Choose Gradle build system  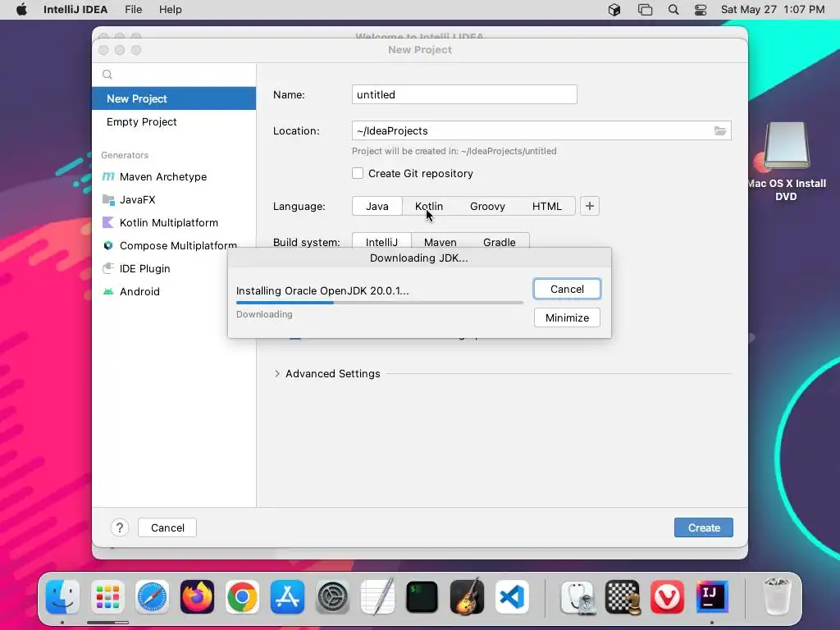pos(500,242)
